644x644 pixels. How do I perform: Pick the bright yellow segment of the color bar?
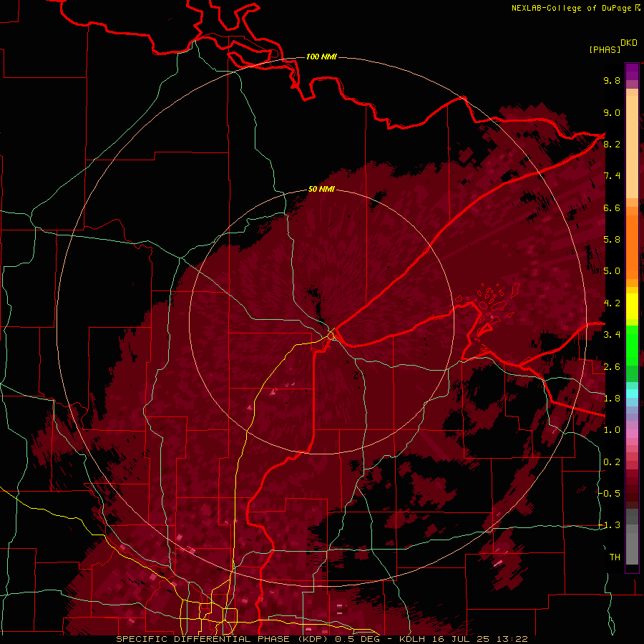pos(632,306)
